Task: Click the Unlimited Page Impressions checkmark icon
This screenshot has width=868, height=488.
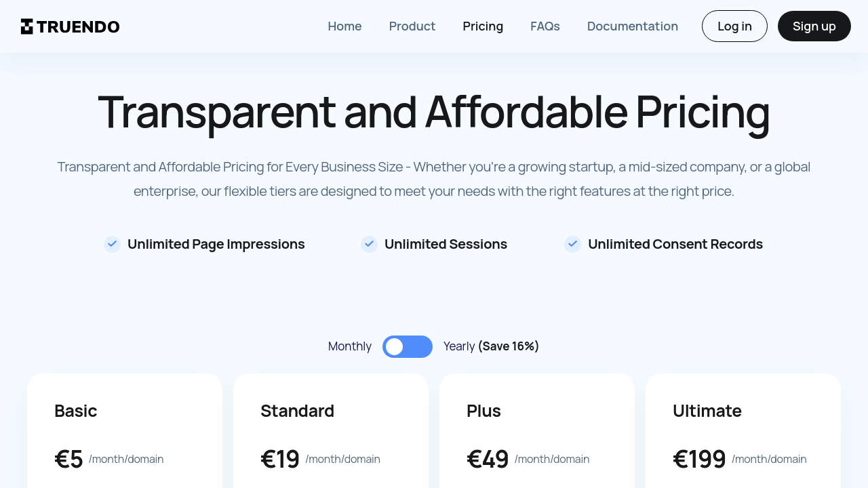Action: 112,244
